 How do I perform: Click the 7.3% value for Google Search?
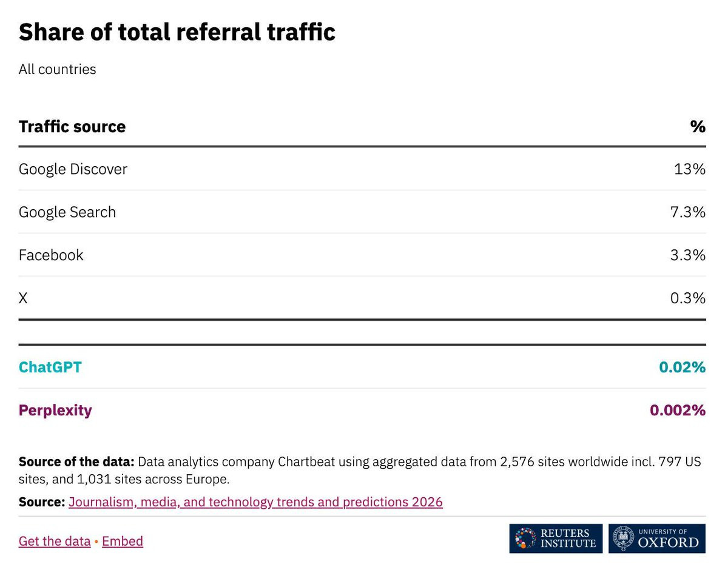[688, 212]
